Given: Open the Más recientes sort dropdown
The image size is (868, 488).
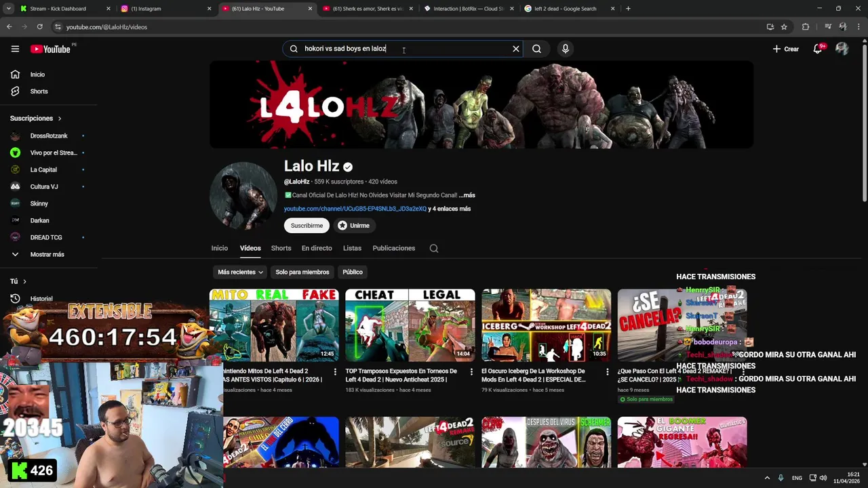Looking at the screenshot, I should click(x=240, y=272).
